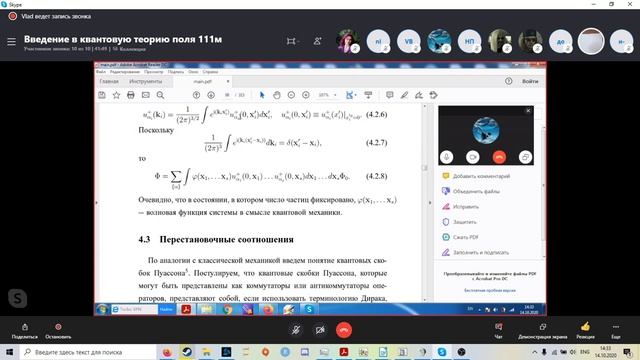Open Редактирование menu in Acrobat Reader
This screenshot has width=640, height=360.
(x=125, y=72)
